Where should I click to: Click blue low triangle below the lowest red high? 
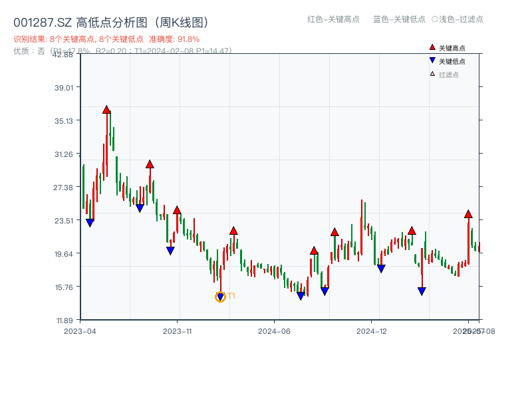[325, 291]
